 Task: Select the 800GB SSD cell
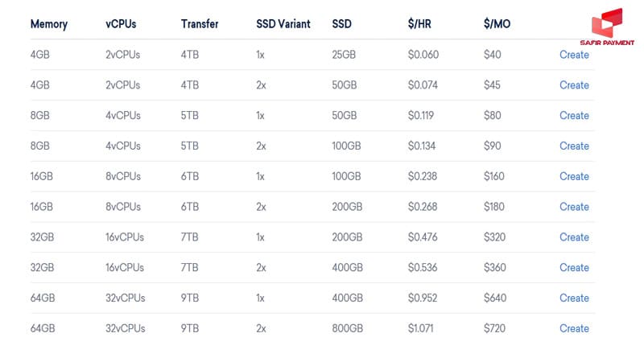(x=347, y=328)
